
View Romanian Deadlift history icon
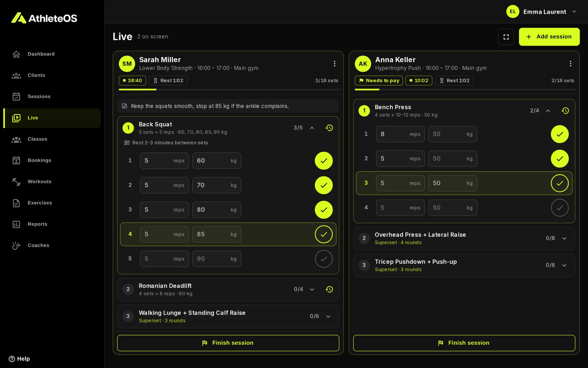pyautogui.click(x=329, y=289)
